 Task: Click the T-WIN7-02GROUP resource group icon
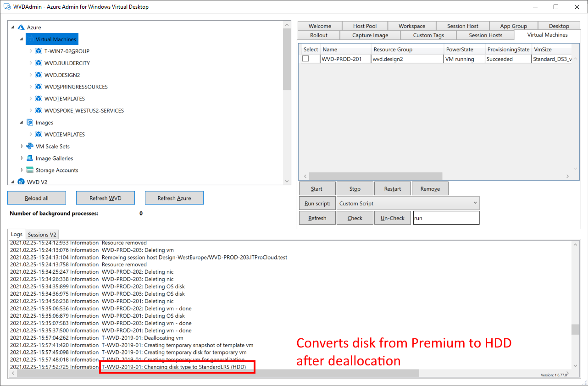click(39, 51)
